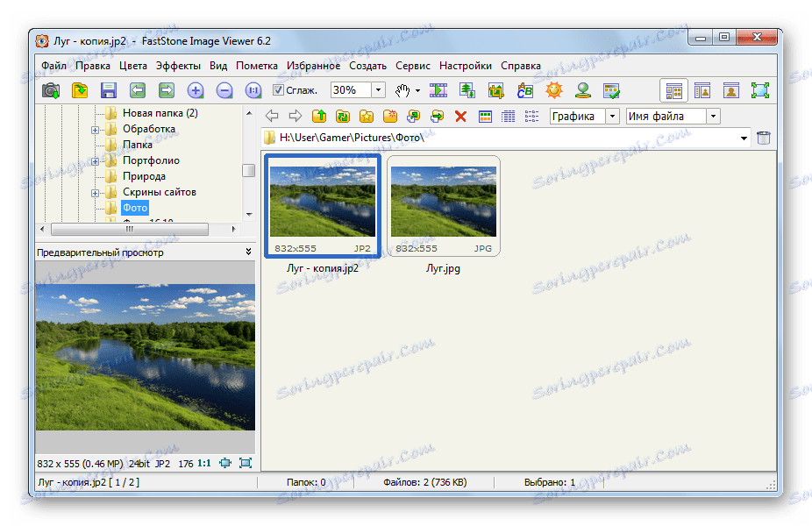The height and width of the screenshot is (526, 812).
Task: Toggle the Сглаж. smoothing checkbox
Action: [x=279, y=90]
